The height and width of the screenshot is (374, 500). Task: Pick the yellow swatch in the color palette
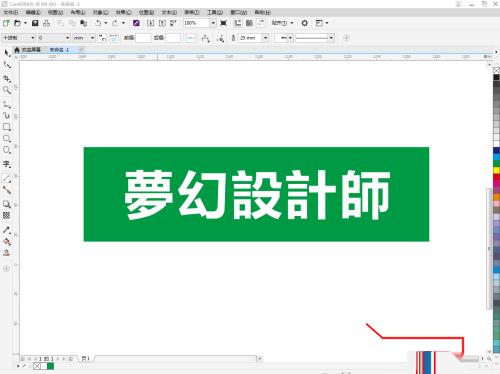click(x=496, y=170)
